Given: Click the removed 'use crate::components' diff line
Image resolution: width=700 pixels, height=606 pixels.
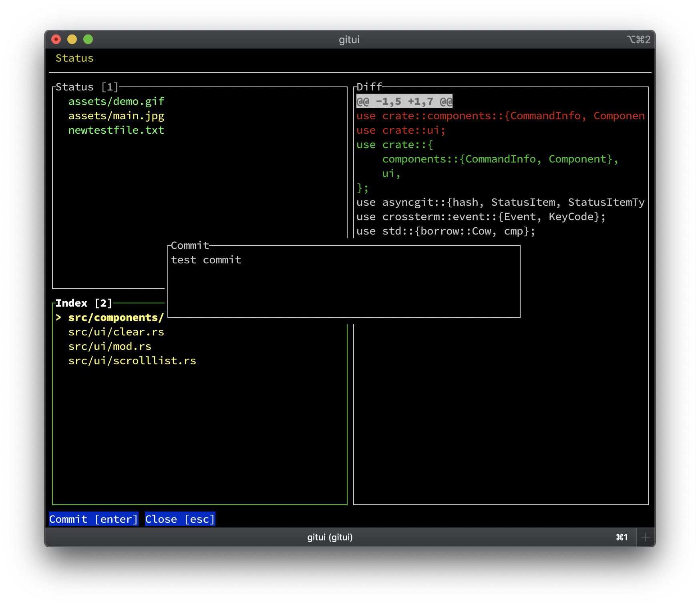Looking at the screenshot, I should coord(501,116).
